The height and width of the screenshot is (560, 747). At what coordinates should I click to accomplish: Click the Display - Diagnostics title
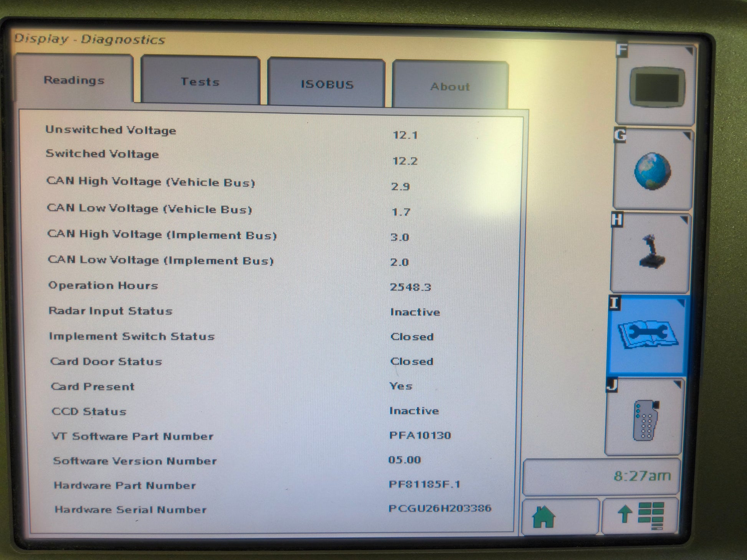[89, 39]
